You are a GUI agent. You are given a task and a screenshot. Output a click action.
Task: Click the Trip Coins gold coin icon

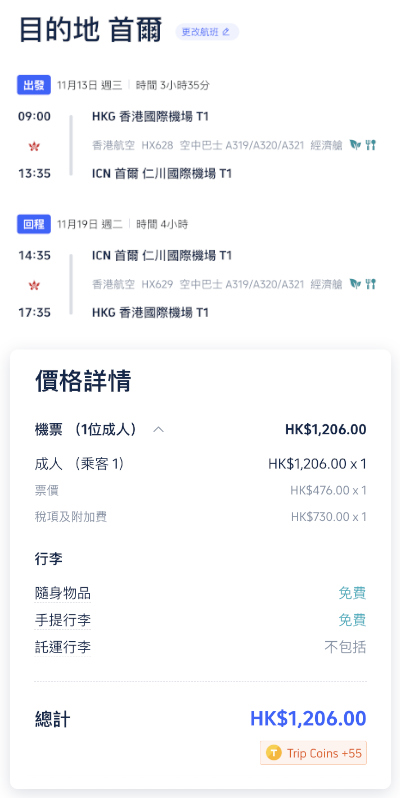point(274,753)
